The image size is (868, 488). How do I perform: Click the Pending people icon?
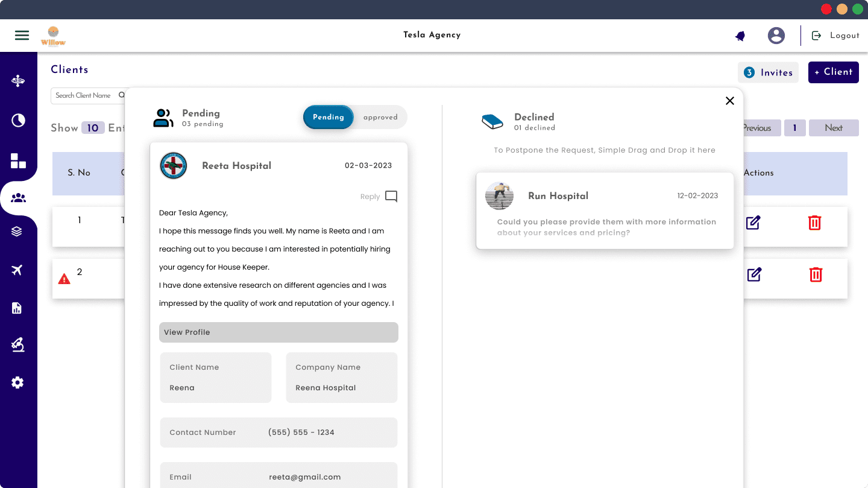163,118
